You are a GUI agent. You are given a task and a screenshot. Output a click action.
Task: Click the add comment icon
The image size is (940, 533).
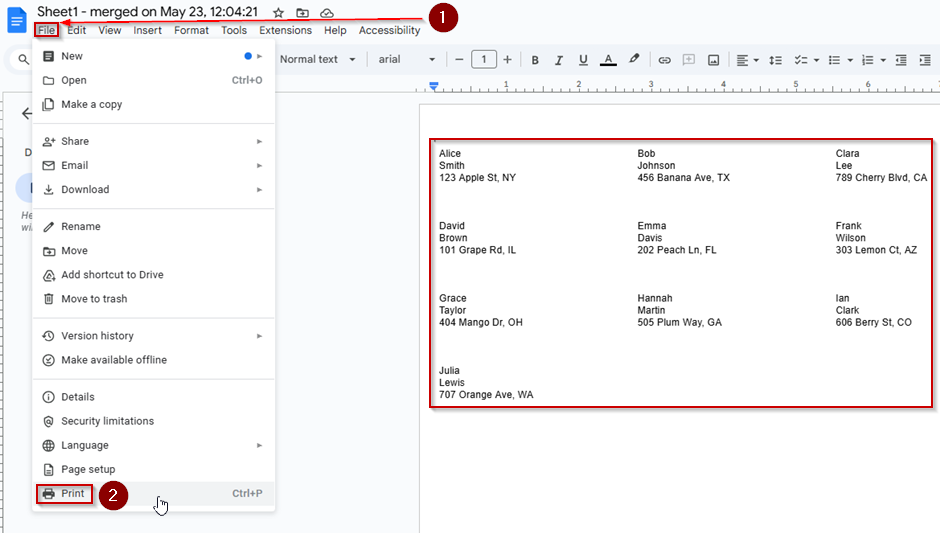coord(689,59)
